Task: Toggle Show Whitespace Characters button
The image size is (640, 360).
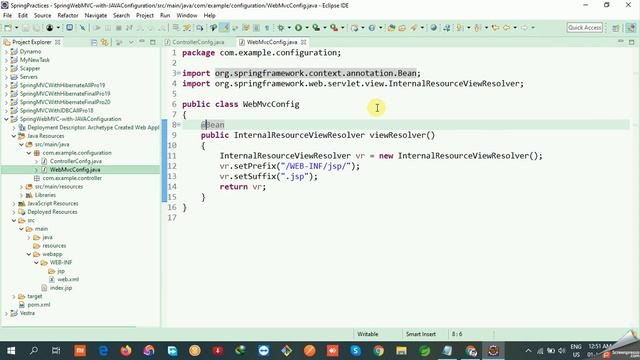Action: (x=267, y=28)
